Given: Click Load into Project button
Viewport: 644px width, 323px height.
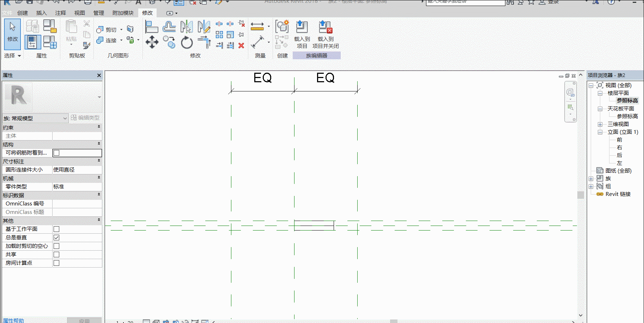Looking at the screenshot, I should click(302, 35).
